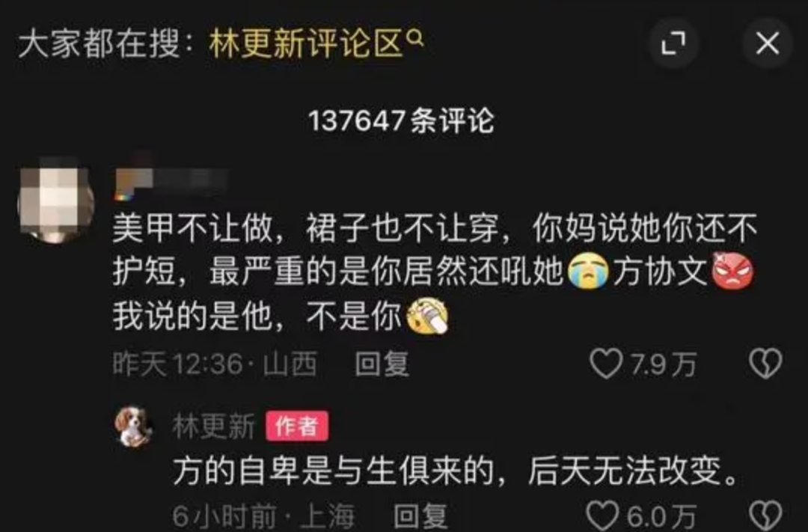Select the 137647条评论 header
This screenshot has height=532, width=808.
click(401, 121)
